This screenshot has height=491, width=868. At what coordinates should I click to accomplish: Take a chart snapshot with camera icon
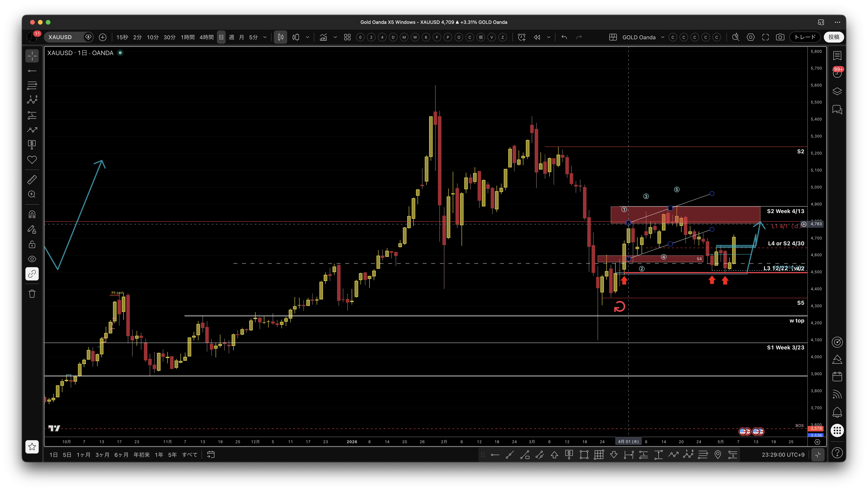[780, 37]
